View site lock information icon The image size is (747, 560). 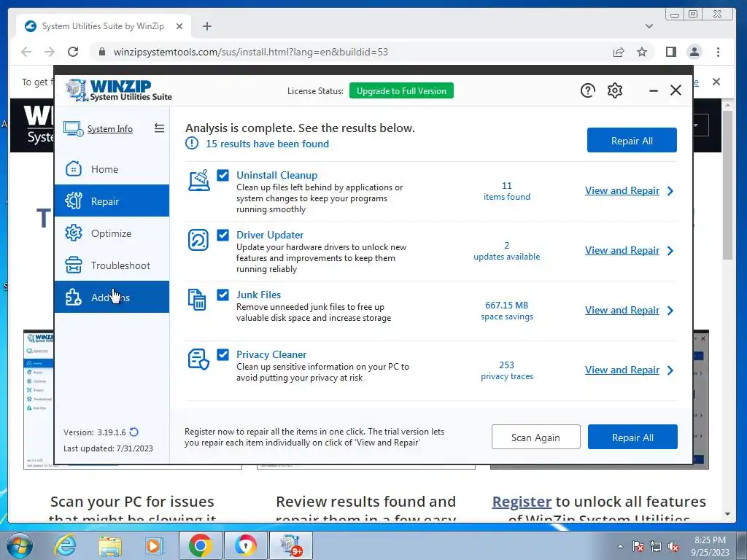click(x=102, y=52)
